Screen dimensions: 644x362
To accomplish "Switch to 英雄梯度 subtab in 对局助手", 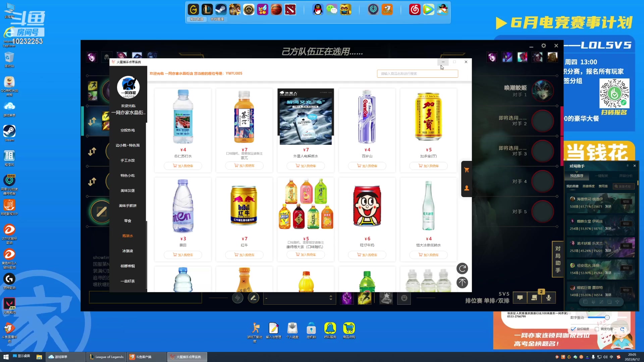I will (588, 186).
